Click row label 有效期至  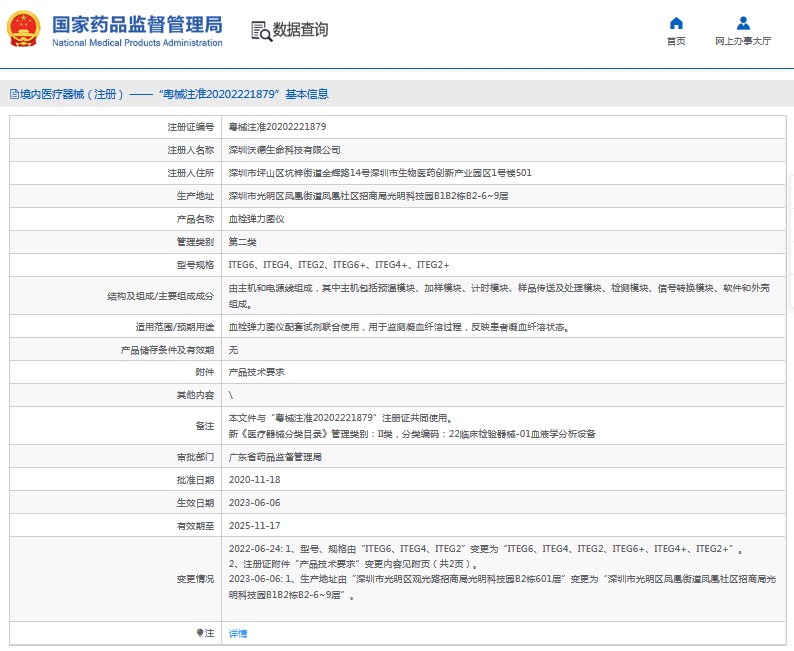click(x=195, y=525)
